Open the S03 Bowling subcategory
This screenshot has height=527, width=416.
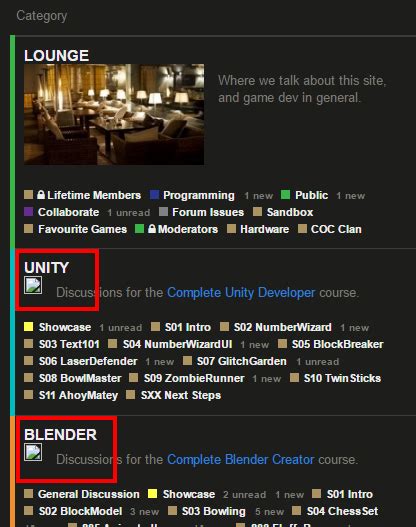coord(213,511)
